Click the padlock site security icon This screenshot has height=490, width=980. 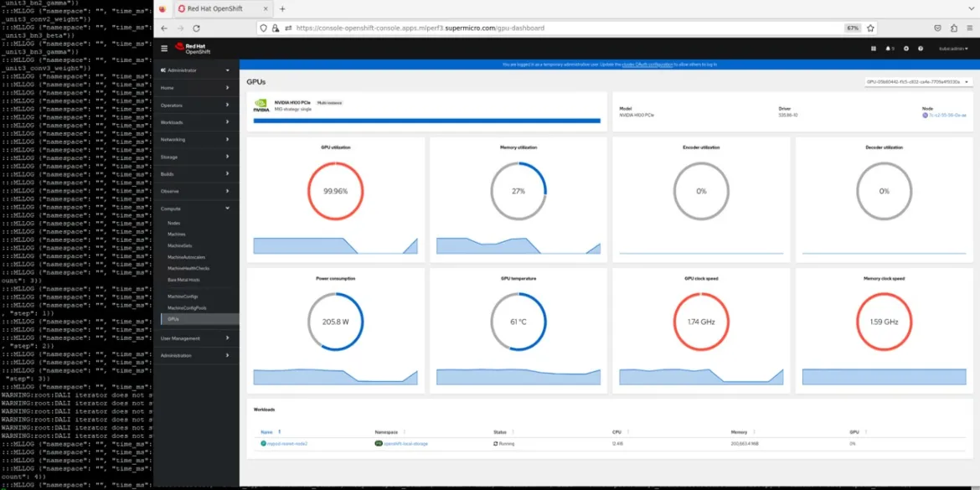click(x=275, y=28)
